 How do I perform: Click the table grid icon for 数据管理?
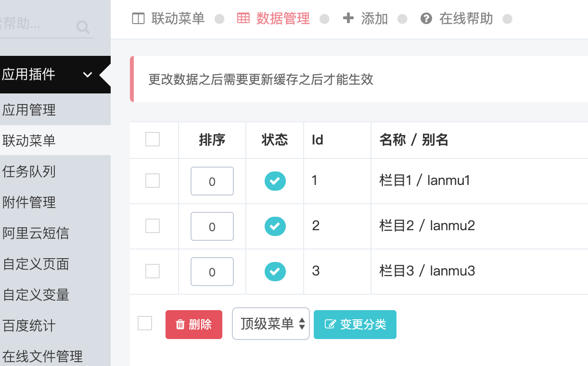tap(243, 19)
